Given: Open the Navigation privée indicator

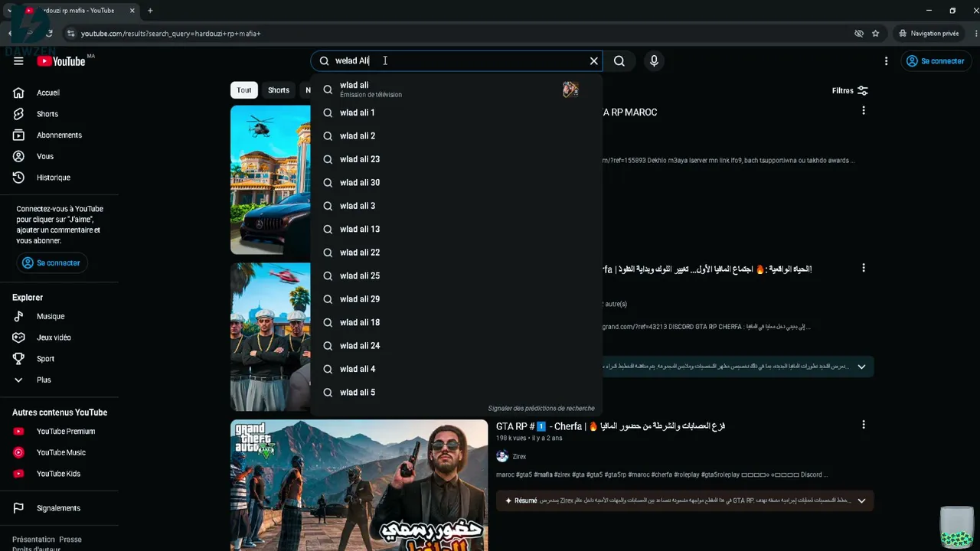Looking at the screenshot, I should (929, 34).
